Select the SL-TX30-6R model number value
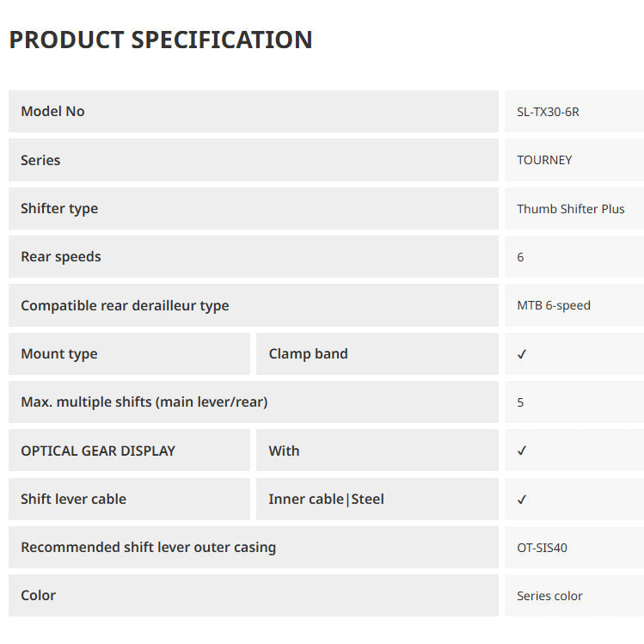Image resolution: width=644 pixels, height=644 pixels. pos(548,112)
